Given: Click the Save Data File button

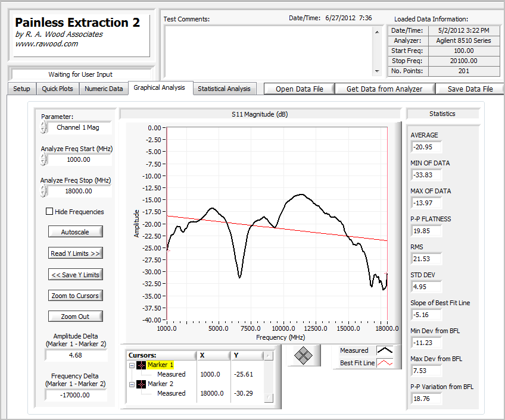Looking at the screenshot, I should [470, 89].
